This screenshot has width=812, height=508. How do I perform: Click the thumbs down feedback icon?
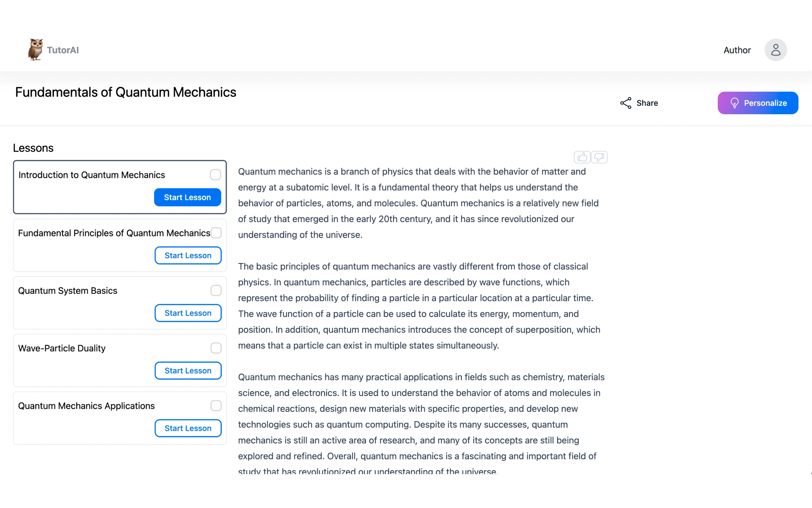tap(599, 157)
